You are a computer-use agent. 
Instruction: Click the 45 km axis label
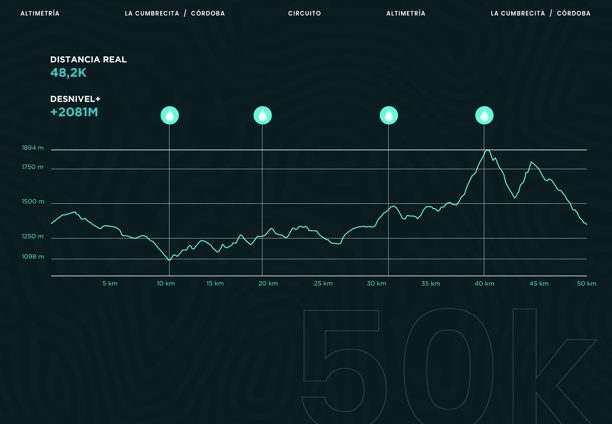point(539,283)
